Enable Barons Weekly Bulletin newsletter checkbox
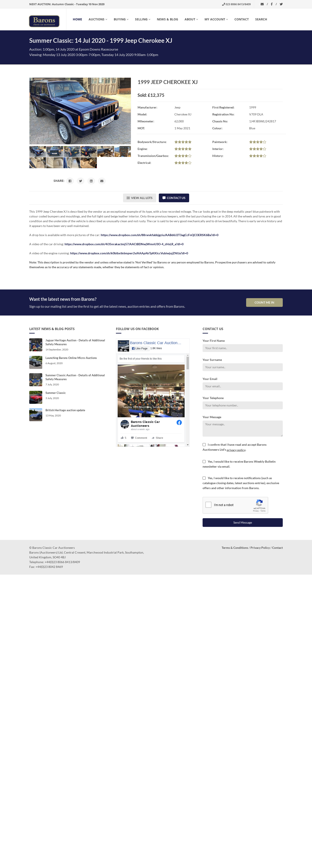The width and height of the screenshot is (312, 868). pos(204,462)
